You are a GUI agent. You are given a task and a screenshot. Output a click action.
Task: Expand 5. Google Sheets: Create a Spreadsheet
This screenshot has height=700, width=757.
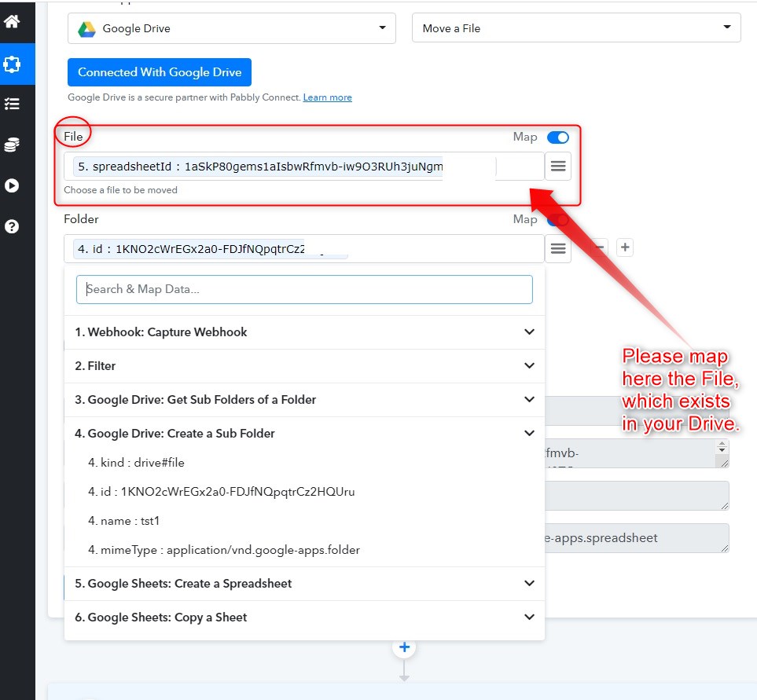pyautogui.click(x=305, y=583)
